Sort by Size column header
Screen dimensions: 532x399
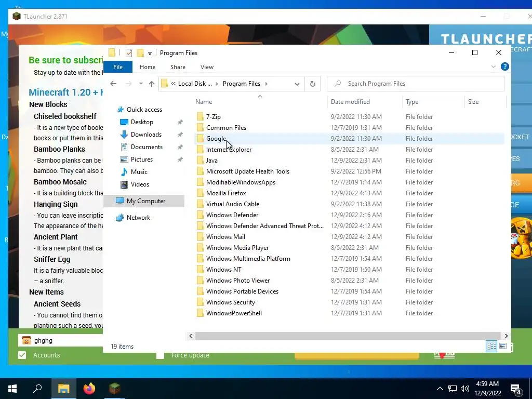pos(473,102)
